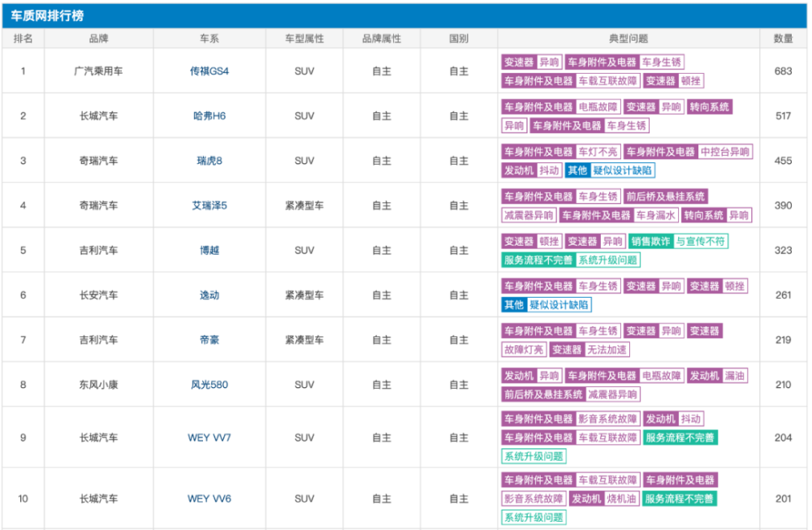The image size is (812, 530).
Task: Click the 车灯不亮 issue tag
Action: click(598, 152)
